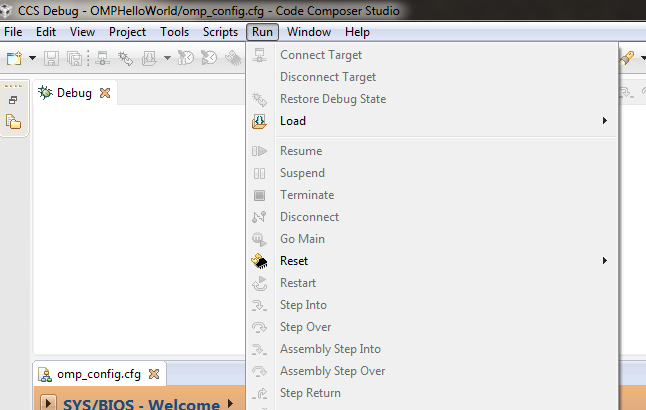Choose Step Return menu entry
Viewport: 646px width, 410px height.
point(432,393)
